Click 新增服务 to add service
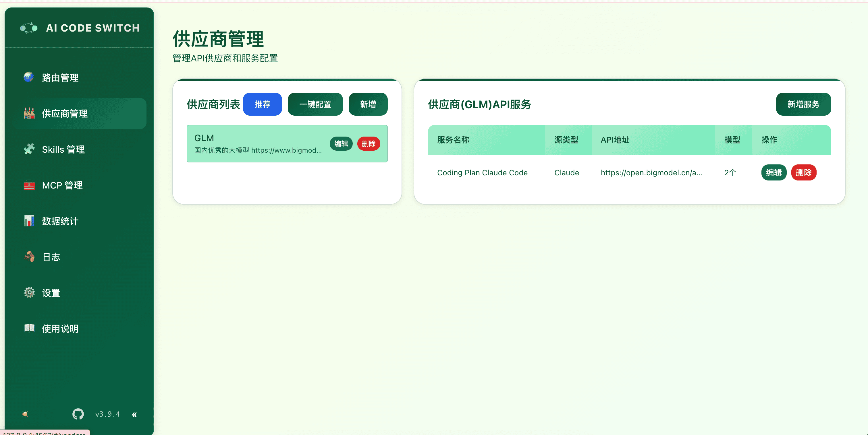Image resolution: width=868 pixels, height=435 pixels. point(803,104)
